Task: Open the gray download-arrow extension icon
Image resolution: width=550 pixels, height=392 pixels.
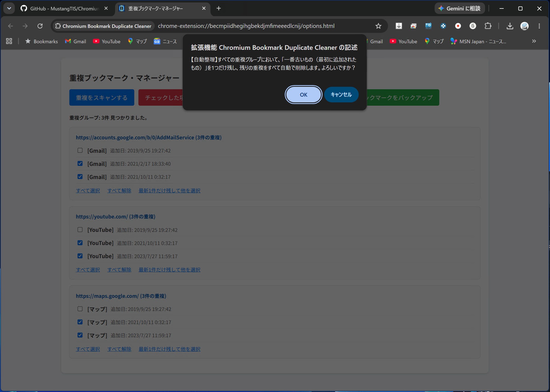Action: click(399, 26)
